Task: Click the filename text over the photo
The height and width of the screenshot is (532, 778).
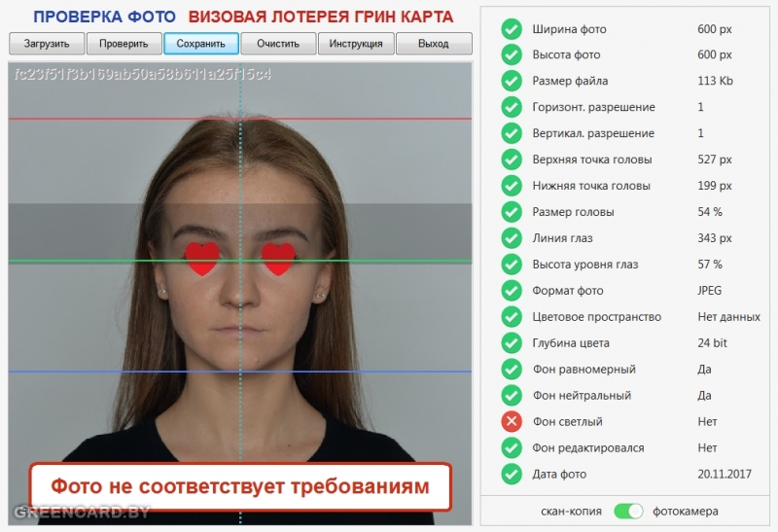Action: (143, 75)
